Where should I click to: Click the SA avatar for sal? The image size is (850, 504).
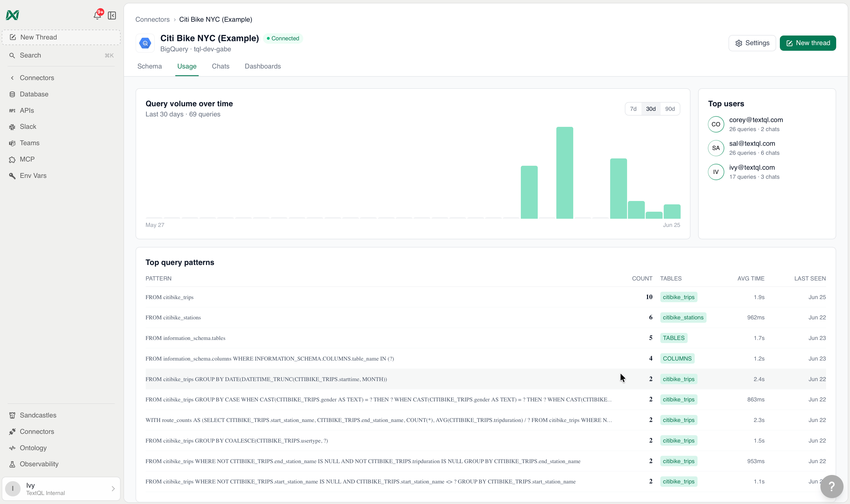click(716, 148)
